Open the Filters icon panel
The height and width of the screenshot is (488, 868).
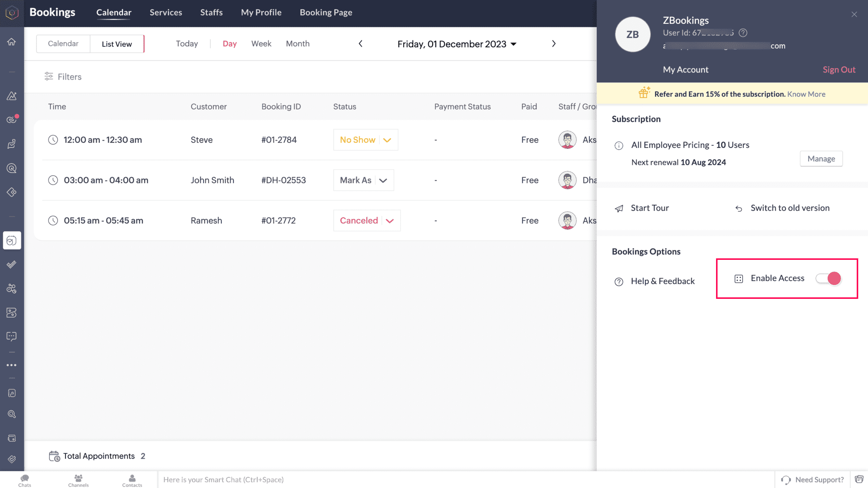coord(49,77)
